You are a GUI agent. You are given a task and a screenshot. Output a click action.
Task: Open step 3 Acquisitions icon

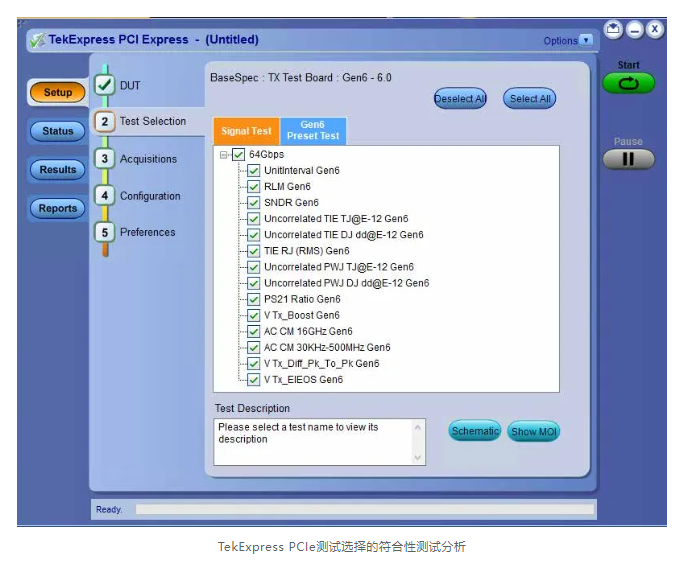pyautogui.click(x=105, y=159)
